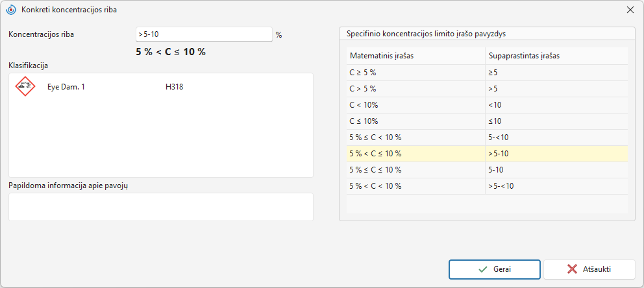Viewport: 644px width, 288px height.
Task: Click the bold 5 % < C ≤ 10 % preview text
Action: pos(171,52)
